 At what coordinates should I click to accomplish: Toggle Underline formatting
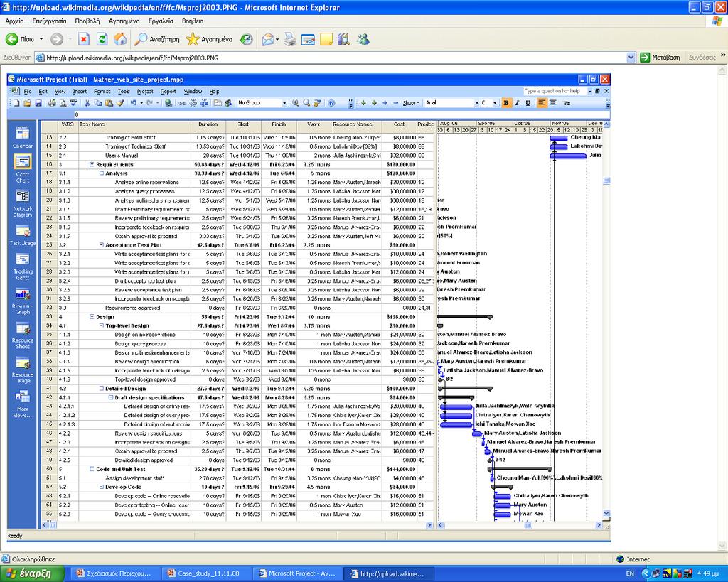[528, 103]
